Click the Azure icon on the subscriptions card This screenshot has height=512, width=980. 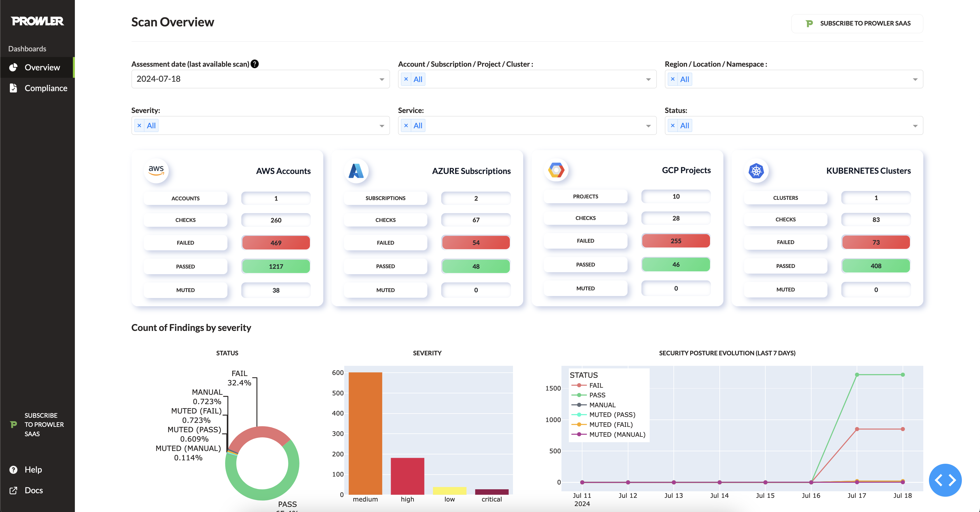click(356, 171)
